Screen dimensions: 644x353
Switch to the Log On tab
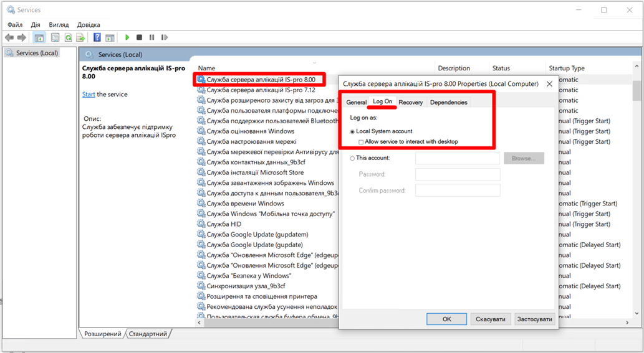(382, 101)
